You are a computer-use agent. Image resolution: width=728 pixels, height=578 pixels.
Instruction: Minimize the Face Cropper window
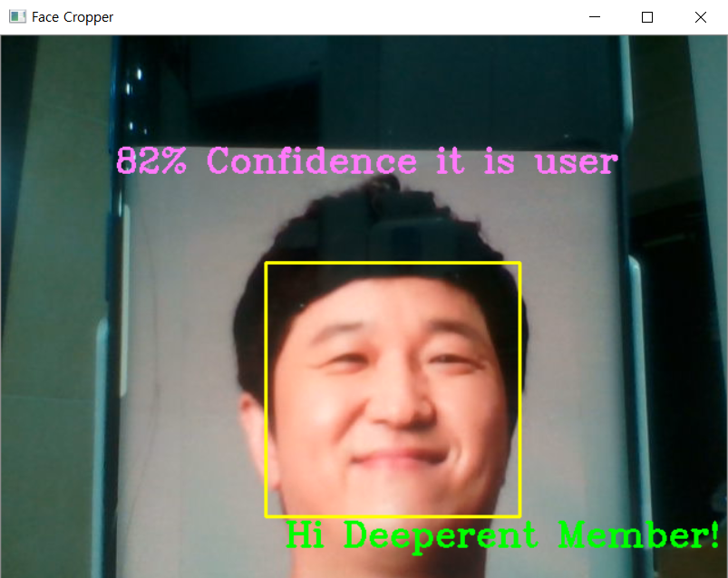pyautogui.click(x=595, y=17)
